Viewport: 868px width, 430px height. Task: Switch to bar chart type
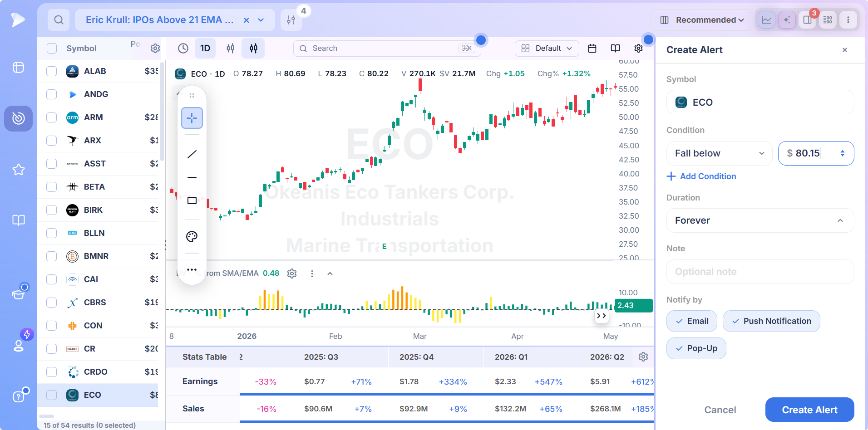[x=230, y=48]
